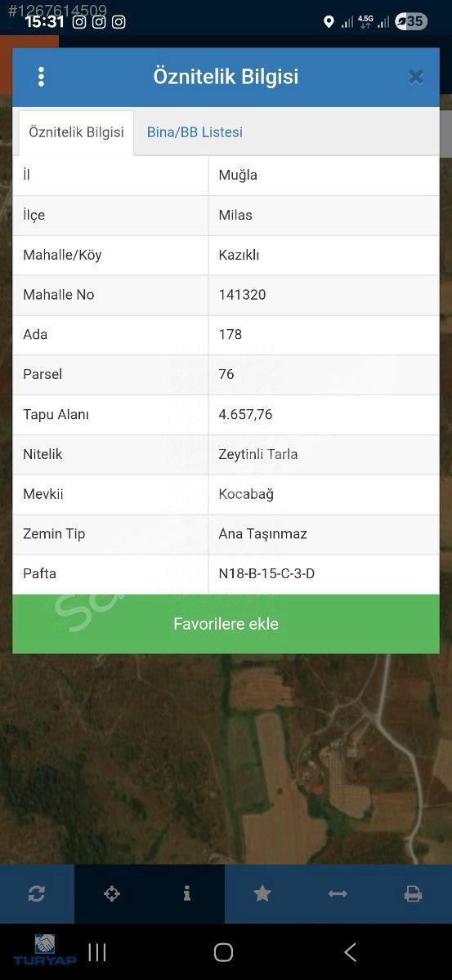Tap the Pafta value N18-B-15-C-3-D
This screenshot has width=452, height=980.
[266, 574]
